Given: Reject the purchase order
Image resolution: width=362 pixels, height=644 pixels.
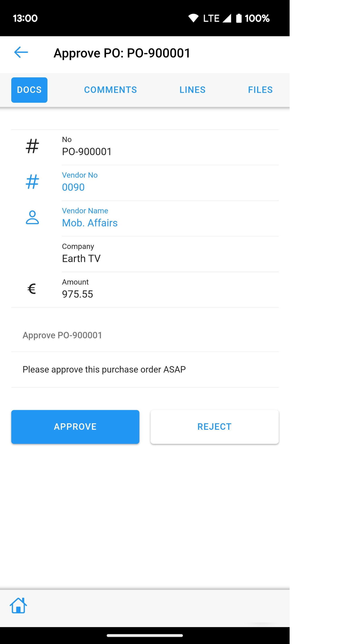Looking at the screenshot, I should 214,426.
